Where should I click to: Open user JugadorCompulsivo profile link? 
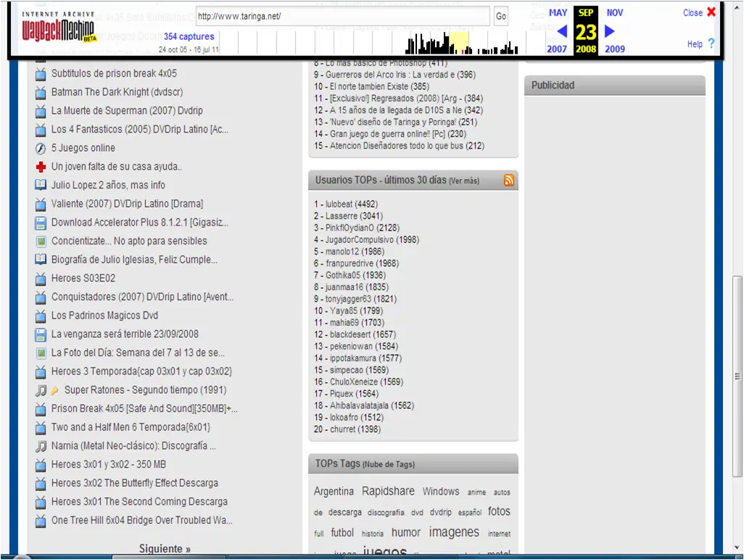click(359, 239)
